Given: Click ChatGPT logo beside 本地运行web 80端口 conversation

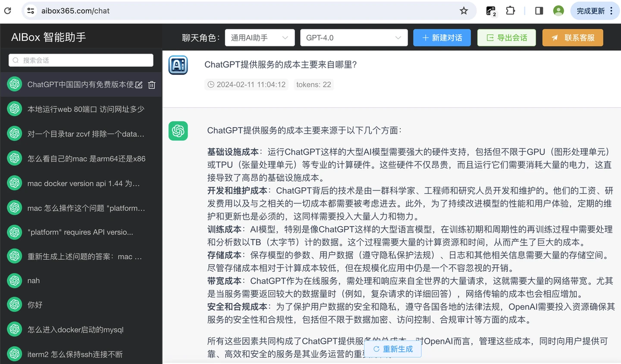Looking at the screenshot, I should [x=15, y=109].
